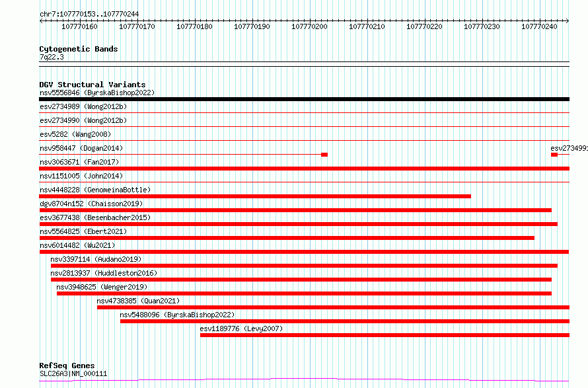Click ruler position 107770190
588x388 pixels.
(x=252, y=26)
